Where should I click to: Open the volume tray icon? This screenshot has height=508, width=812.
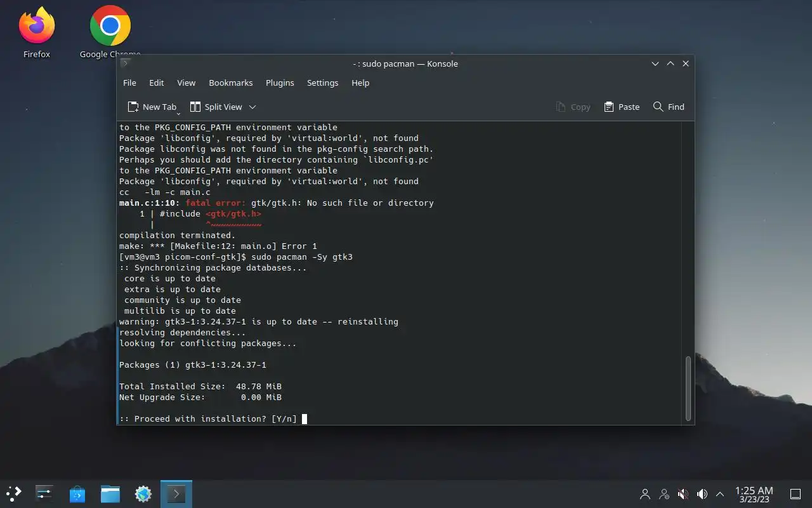[x=702, y=493]
